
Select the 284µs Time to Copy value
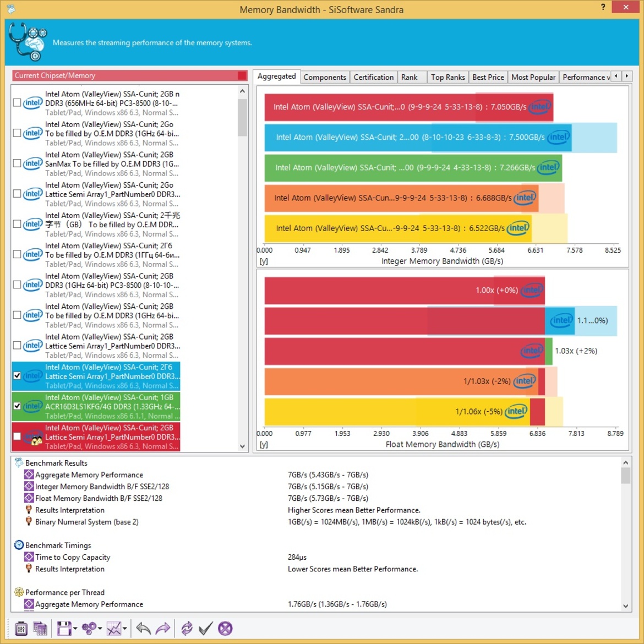(x=297, y=558)
